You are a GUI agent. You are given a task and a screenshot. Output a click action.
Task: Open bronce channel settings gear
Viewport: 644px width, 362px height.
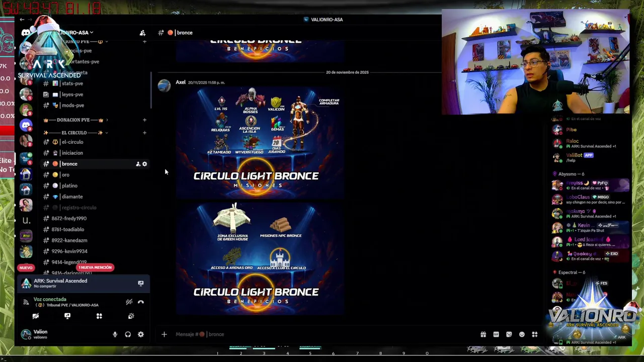pyautogui.click(x=144, y=164)
